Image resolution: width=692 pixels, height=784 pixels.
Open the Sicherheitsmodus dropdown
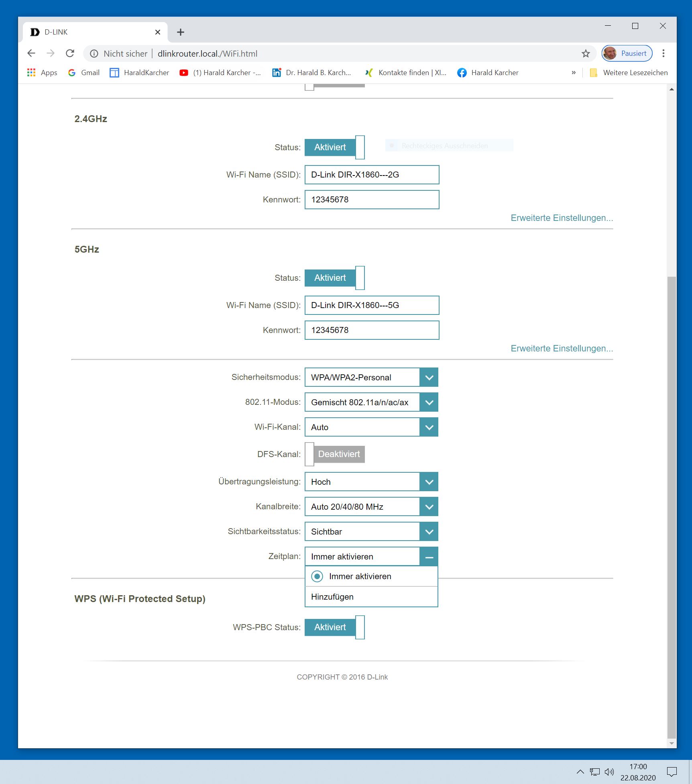pyautogui.click(x=371, y=378)
